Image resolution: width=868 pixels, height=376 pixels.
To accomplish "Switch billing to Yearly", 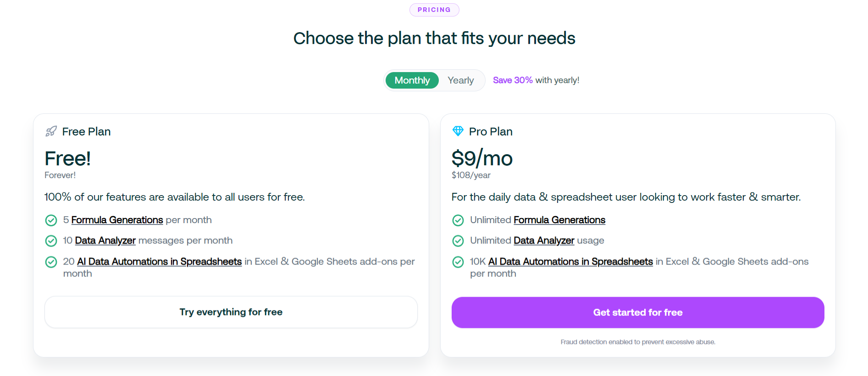I will 460,80.
